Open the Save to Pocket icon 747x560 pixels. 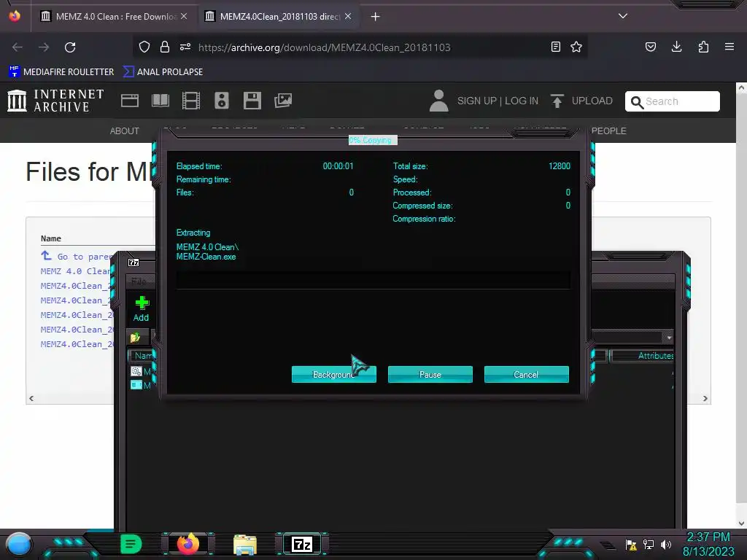pos(651,47)
